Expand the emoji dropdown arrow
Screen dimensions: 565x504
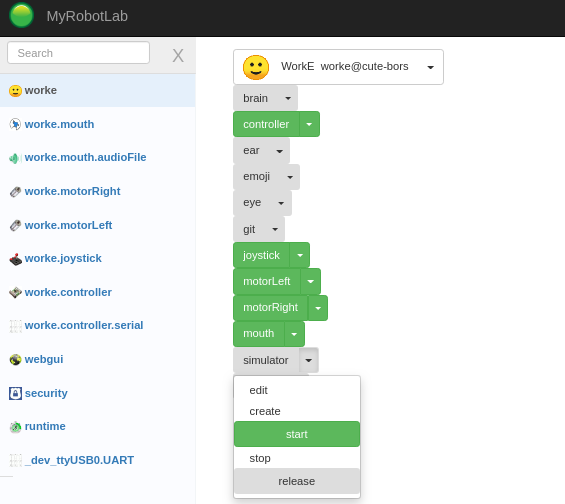[290, 177]
